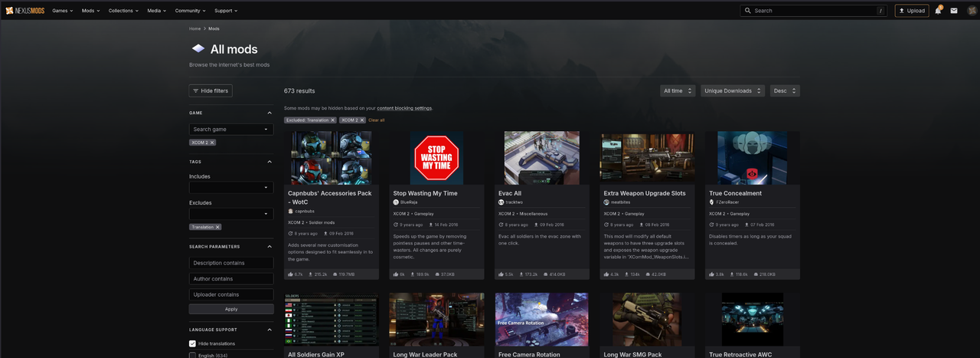Open the All time period dropdown
The image size is (980, 358).
coord(678,90)
